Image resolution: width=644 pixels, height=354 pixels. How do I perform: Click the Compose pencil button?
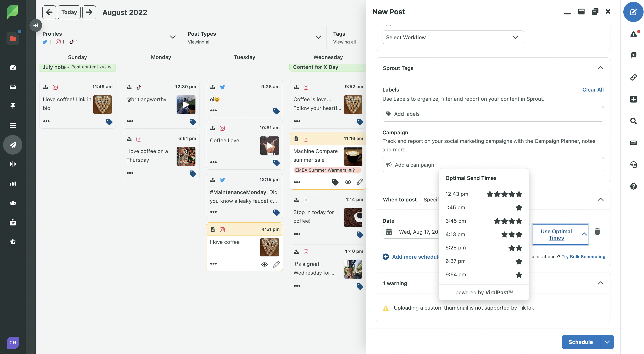coord(633,12)
